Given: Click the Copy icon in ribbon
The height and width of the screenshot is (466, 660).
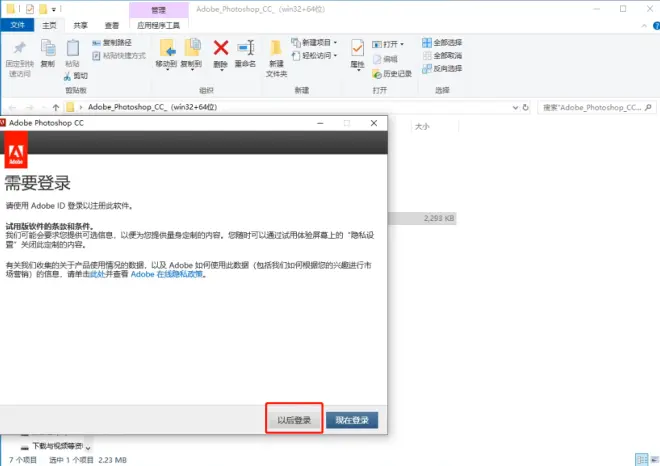Looking at the screenshot, I should (x=48, y=48).
